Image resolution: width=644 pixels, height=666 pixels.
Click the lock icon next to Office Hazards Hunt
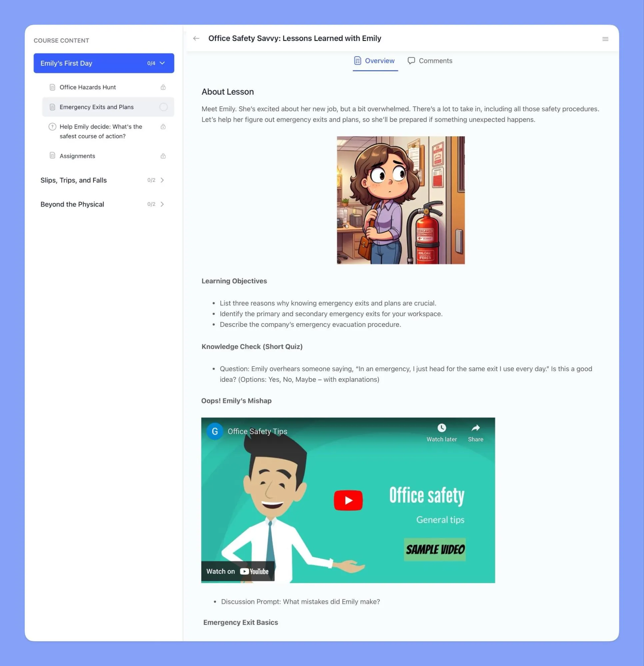point(163,87)
